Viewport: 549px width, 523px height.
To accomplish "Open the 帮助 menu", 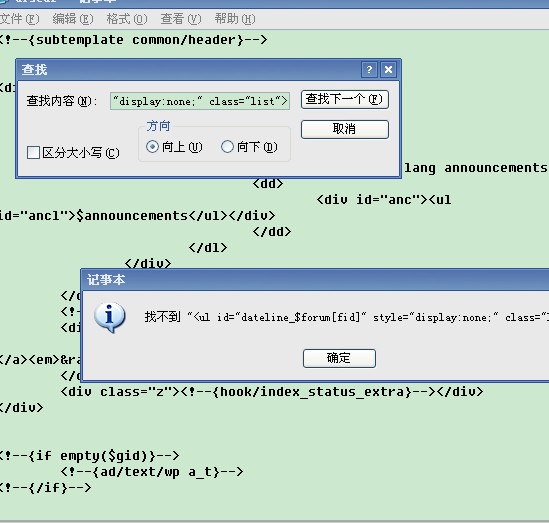I will (x=235, y=19).
